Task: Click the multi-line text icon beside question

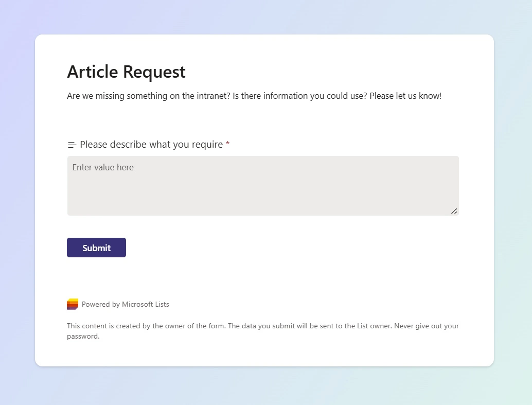Action: click(x=72, y=145)
